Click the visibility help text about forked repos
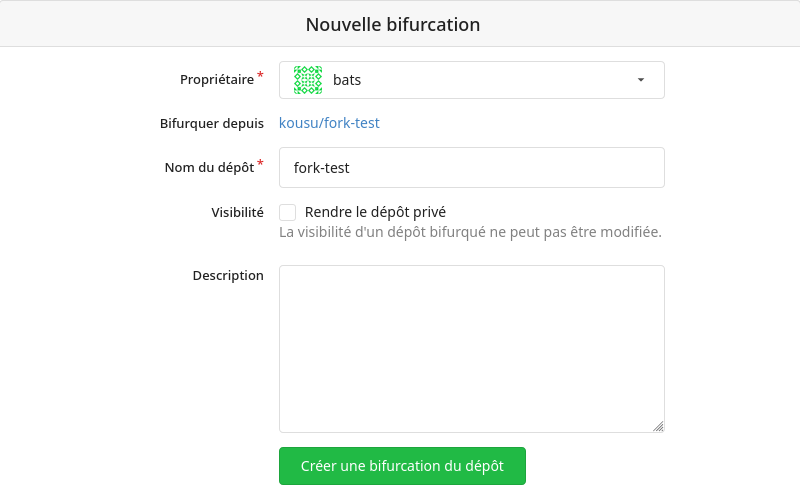This screenshot has width=800, height=499. click(470, 232)
